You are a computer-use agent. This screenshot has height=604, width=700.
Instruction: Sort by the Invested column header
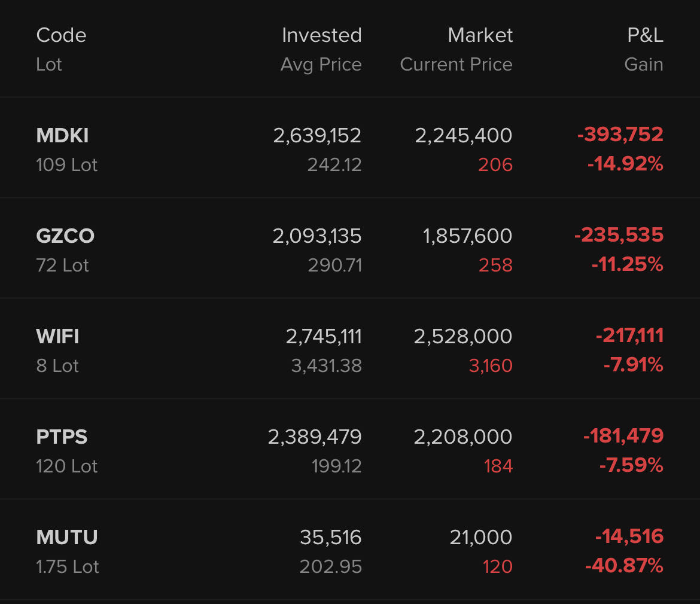point(321,35)
